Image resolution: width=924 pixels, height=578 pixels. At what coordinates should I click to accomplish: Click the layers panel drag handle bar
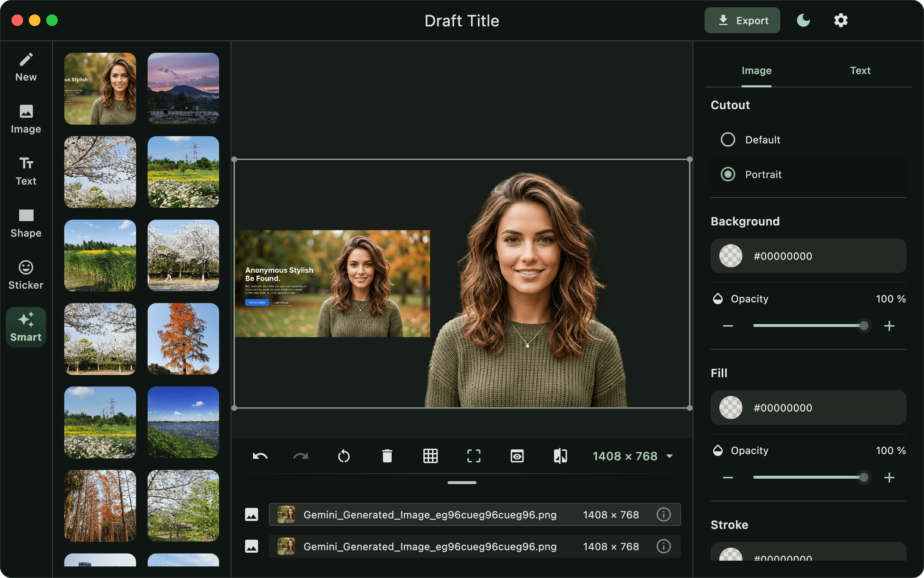pyautogui.click(x=462, y=483)
